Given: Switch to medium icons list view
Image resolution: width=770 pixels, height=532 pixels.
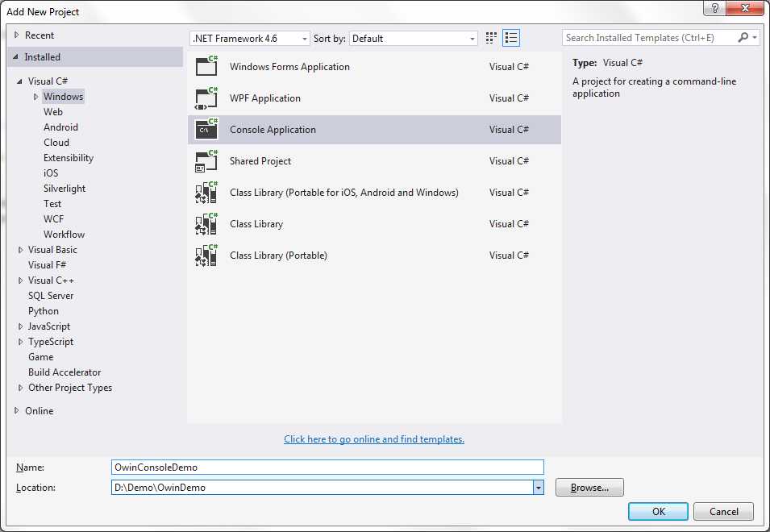Looking at the screenshot, I should (511, 38).
